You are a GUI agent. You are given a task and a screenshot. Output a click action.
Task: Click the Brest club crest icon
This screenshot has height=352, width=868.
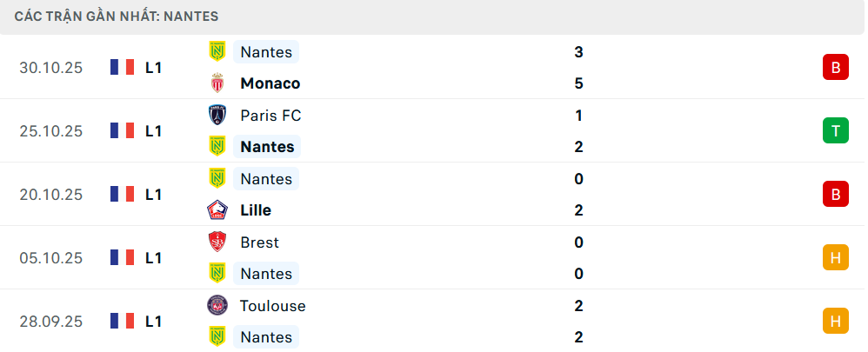pos(217,242)
